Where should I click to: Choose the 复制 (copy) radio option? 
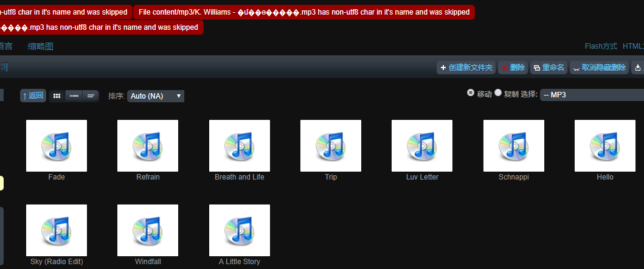[498, 93]
